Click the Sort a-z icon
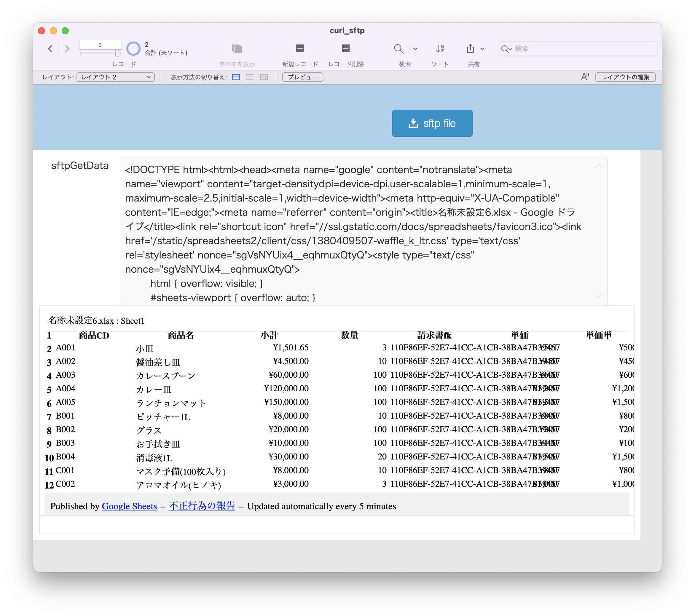Image resolution: width=695 pixels, height=616 pixels. pos(440,49)
